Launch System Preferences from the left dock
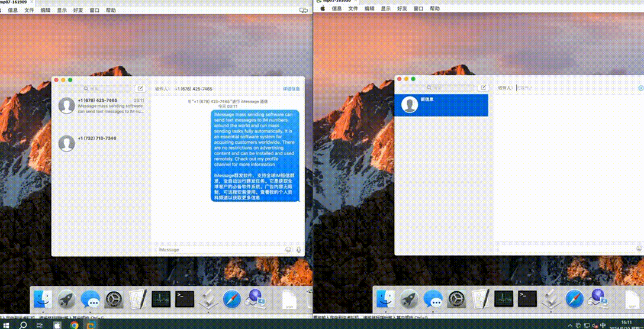The image size is (644, 329). click(x=114, y=299)
